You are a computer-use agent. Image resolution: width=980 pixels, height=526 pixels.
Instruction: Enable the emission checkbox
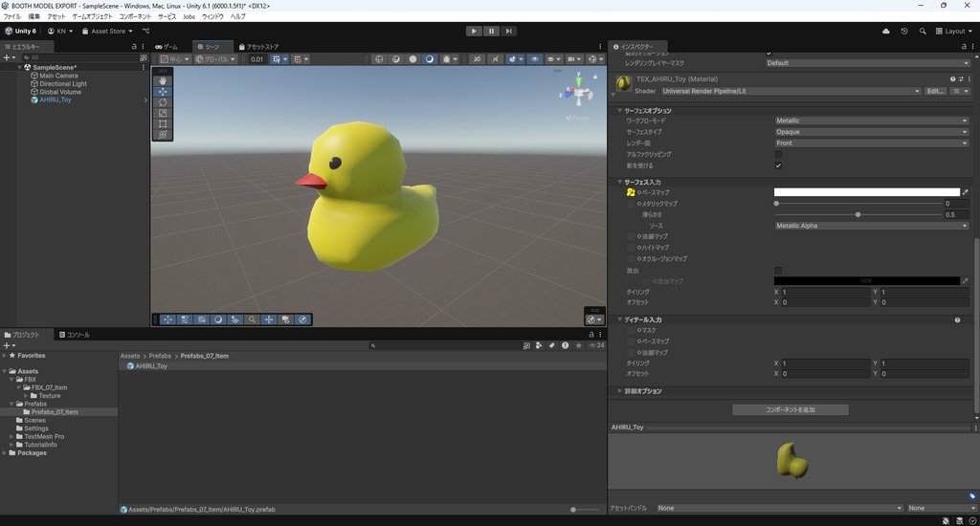click(x=778, y=271)
